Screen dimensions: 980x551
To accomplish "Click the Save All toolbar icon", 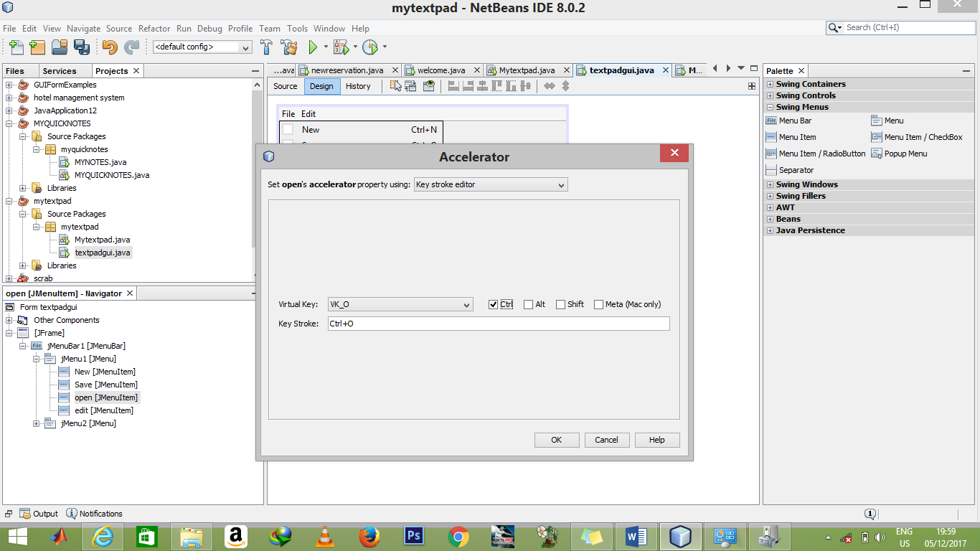I will 81,47.
